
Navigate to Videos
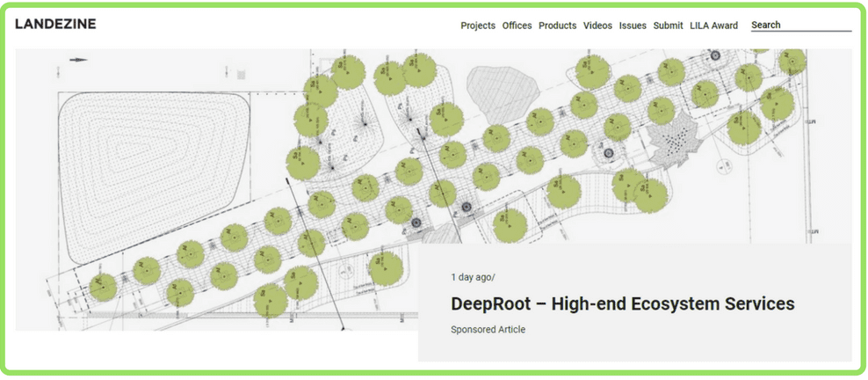point(597,26)
